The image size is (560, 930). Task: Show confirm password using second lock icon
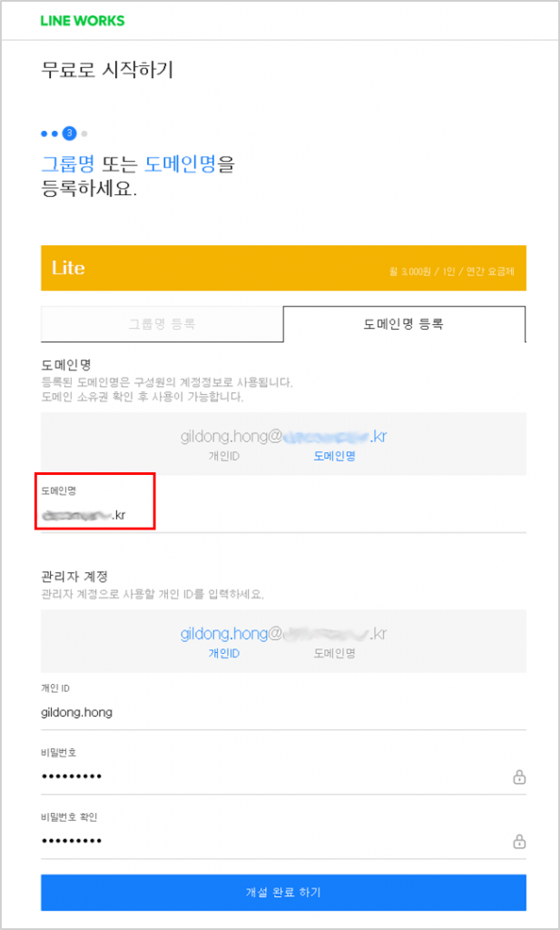pyautogui.click(x=519, y=842)
